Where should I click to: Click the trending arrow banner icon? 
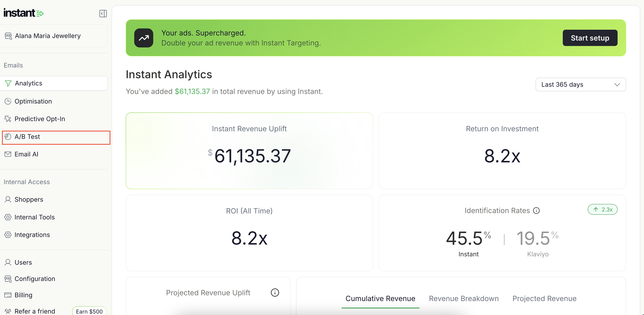(x=144, y=38)
